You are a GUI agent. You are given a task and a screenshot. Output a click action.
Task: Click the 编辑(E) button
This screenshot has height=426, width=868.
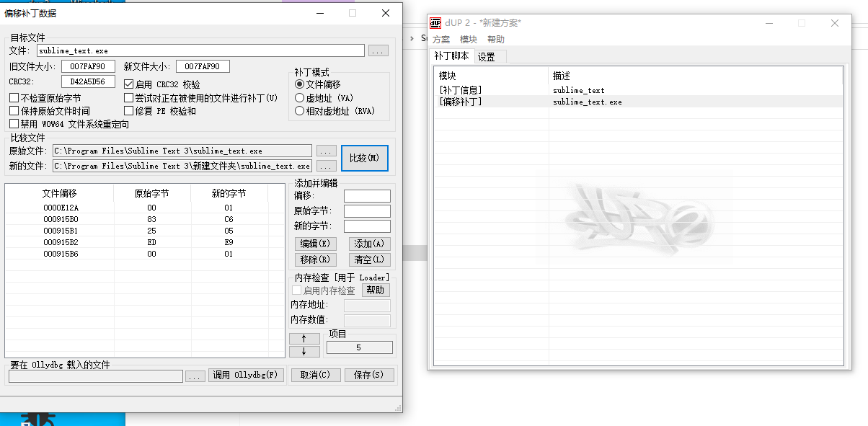click(316, 244)
